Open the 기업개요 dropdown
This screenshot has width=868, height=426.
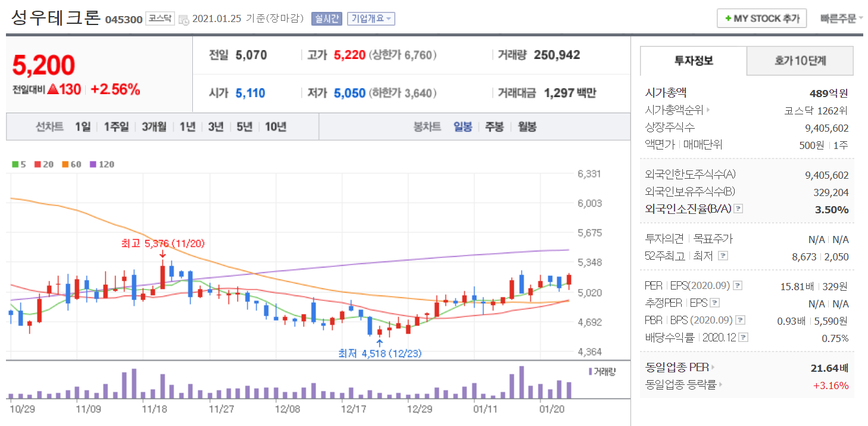tap(371, 18)
